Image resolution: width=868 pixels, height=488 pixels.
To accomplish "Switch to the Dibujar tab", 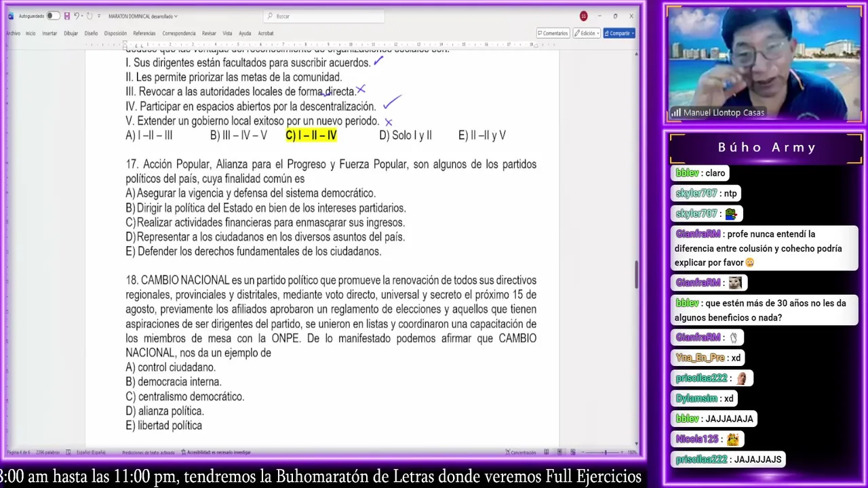I will tap(71, 33).
